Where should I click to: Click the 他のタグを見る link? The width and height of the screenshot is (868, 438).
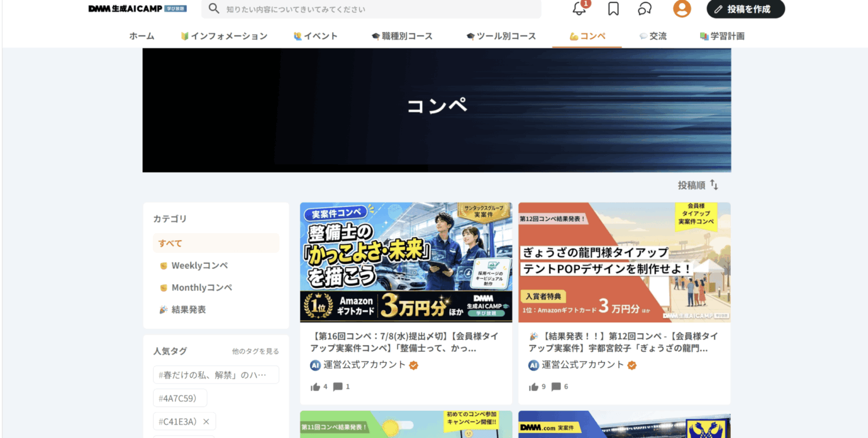click(x=255, y=351)
